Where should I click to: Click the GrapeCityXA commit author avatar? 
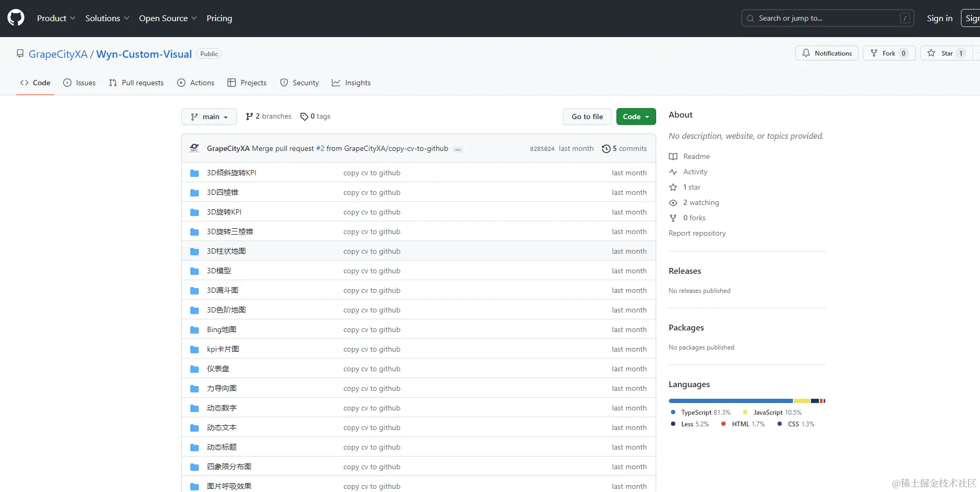195,148
